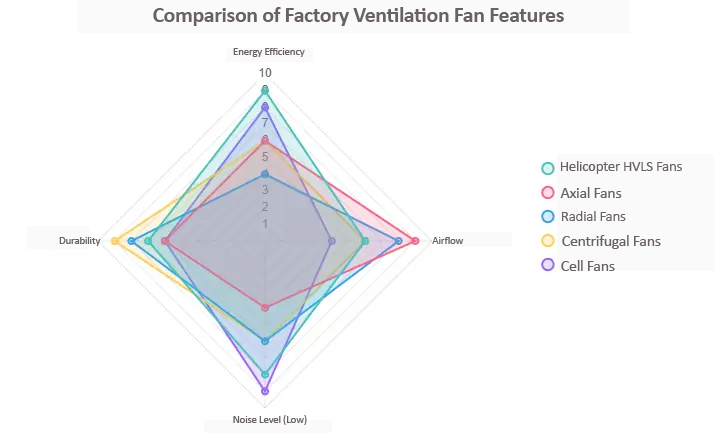Click the chart title text

[x=358, y=16]
